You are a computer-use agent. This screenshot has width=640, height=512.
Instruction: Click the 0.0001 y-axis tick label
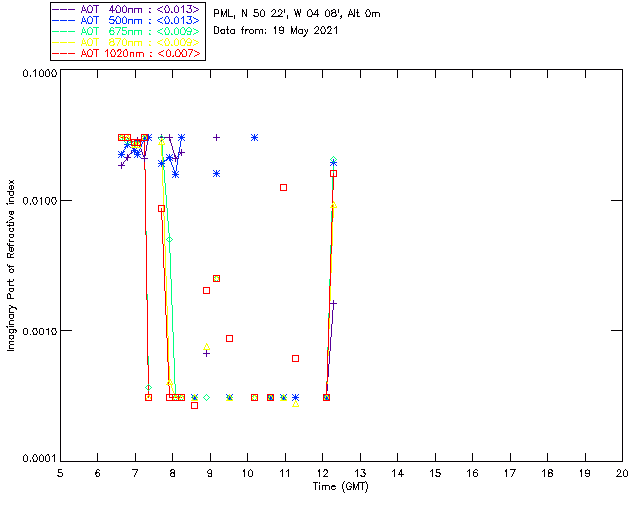[x=40, y=459]
